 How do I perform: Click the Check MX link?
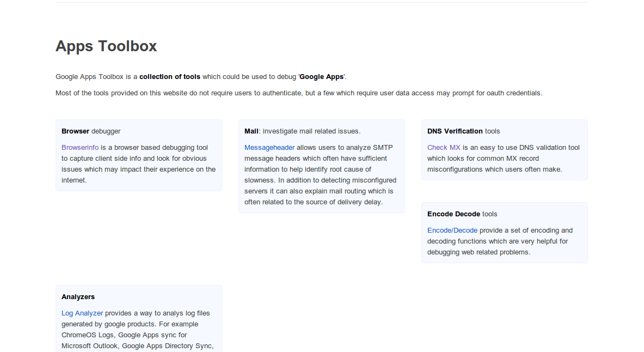pyautogui.click(x=444, y=148)
